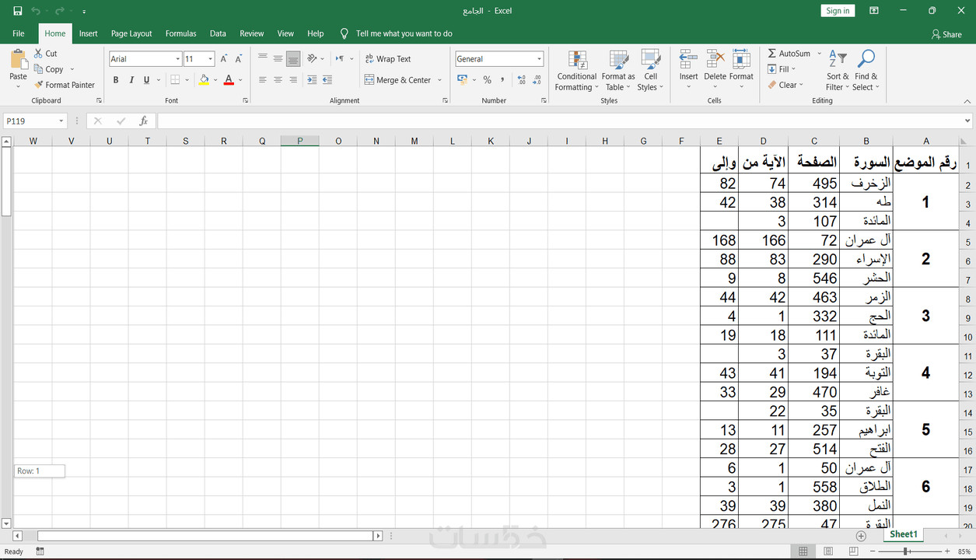Open the Review ribbon tab

[x=251, y=33]
